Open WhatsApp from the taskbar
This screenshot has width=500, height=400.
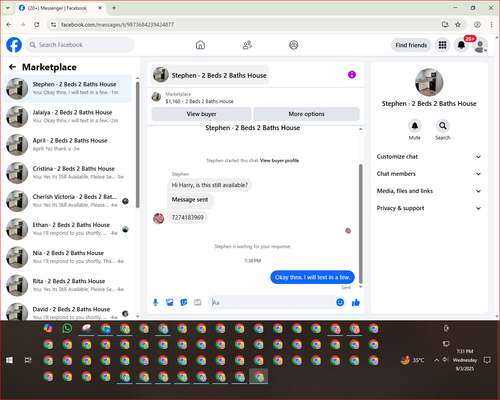coord(67,328)
